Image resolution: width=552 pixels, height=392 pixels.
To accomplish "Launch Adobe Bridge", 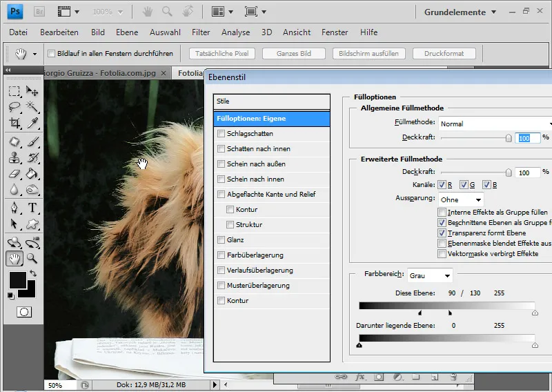I will pyautogui.click(x=39, y=12).
